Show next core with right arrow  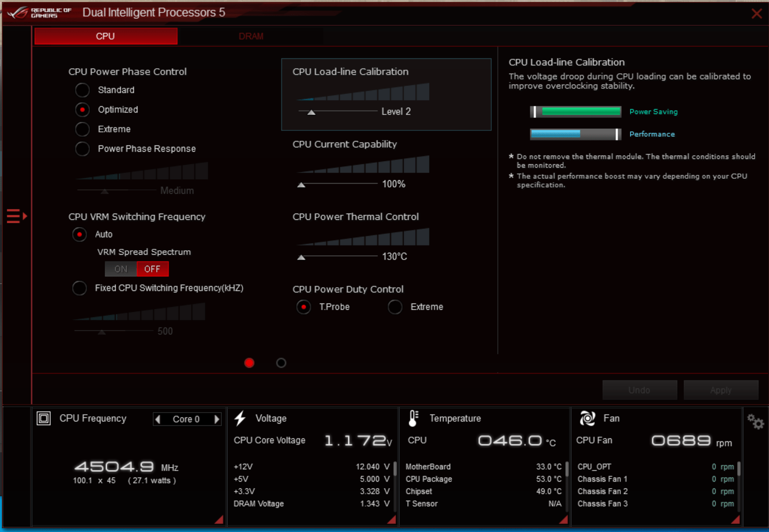click(217, 419)
